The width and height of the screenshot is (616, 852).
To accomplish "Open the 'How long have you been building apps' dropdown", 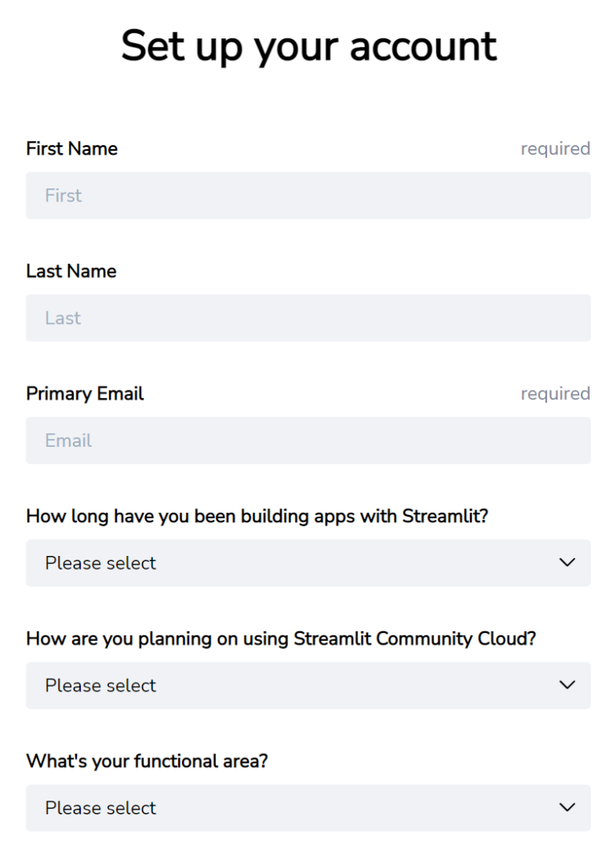I will click(x=308, y=562).
